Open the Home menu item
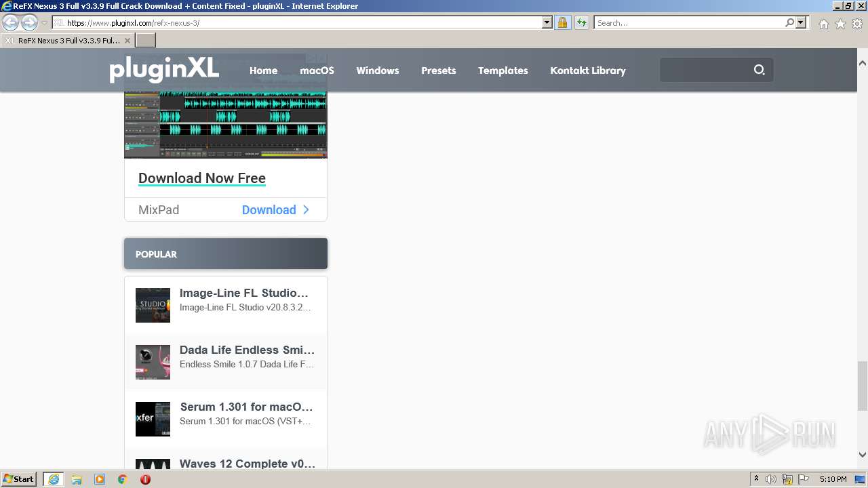 [263, 70]
